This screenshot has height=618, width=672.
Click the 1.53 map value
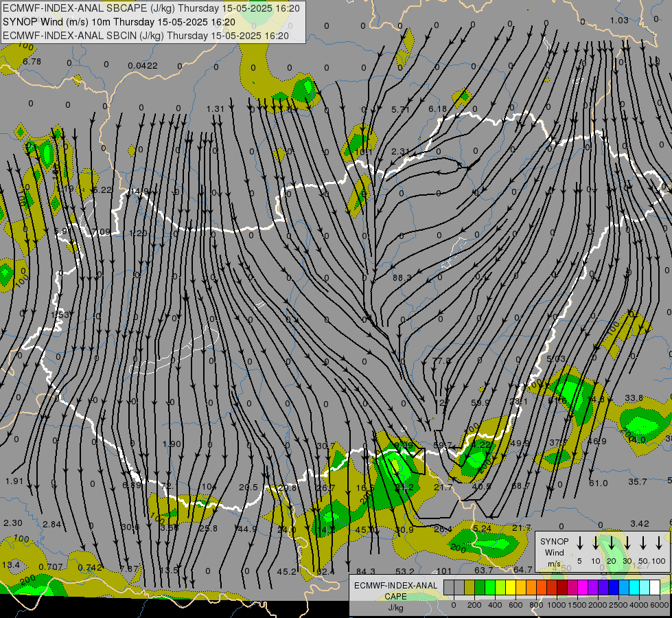(60, 314)
